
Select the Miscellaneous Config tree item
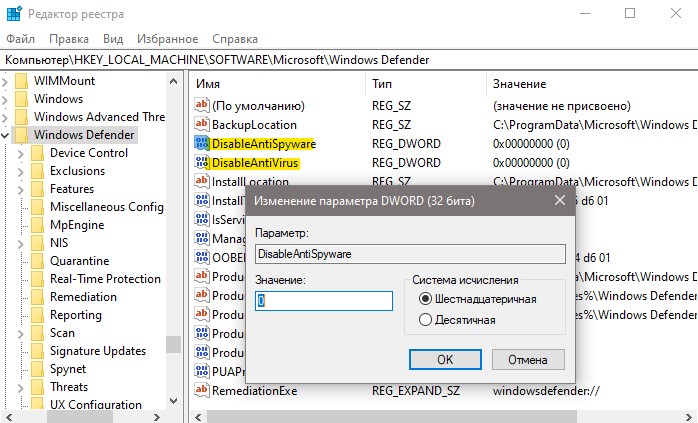(107, 207)
